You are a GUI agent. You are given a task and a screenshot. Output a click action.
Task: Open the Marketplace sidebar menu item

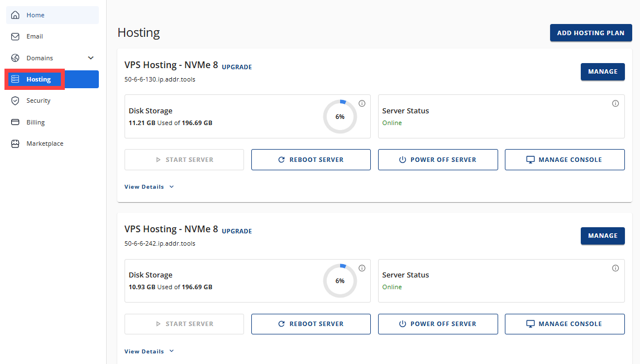click(45, 143)
